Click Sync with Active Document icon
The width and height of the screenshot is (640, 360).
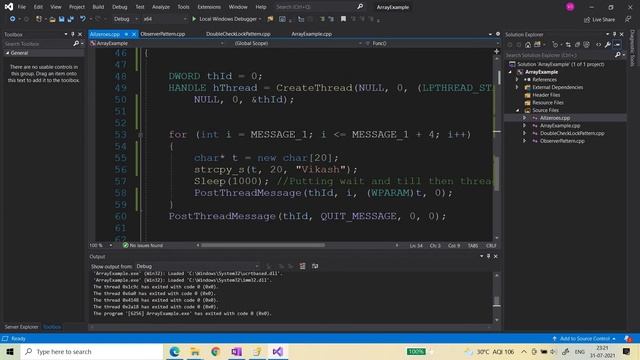tap(568, 44)
